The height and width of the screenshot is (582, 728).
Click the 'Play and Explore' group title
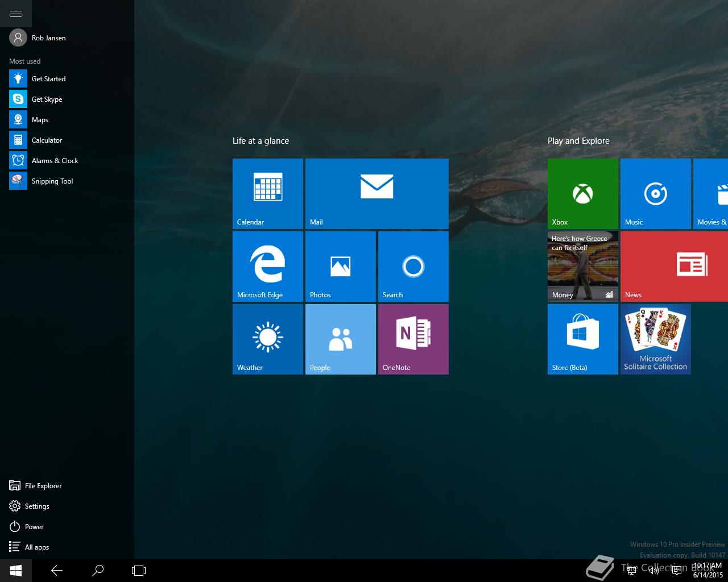click(x=578, y=141)
